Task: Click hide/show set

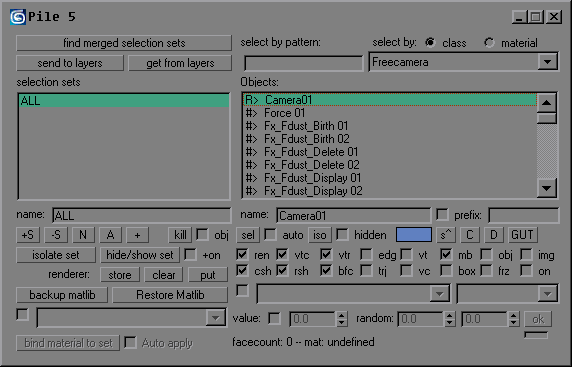Action: click(140, 255)
